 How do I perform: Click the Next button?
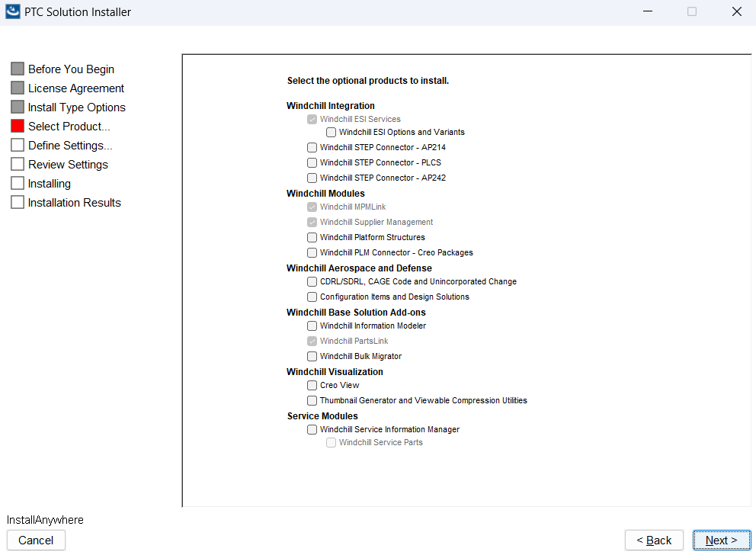(x=721, y=540)
